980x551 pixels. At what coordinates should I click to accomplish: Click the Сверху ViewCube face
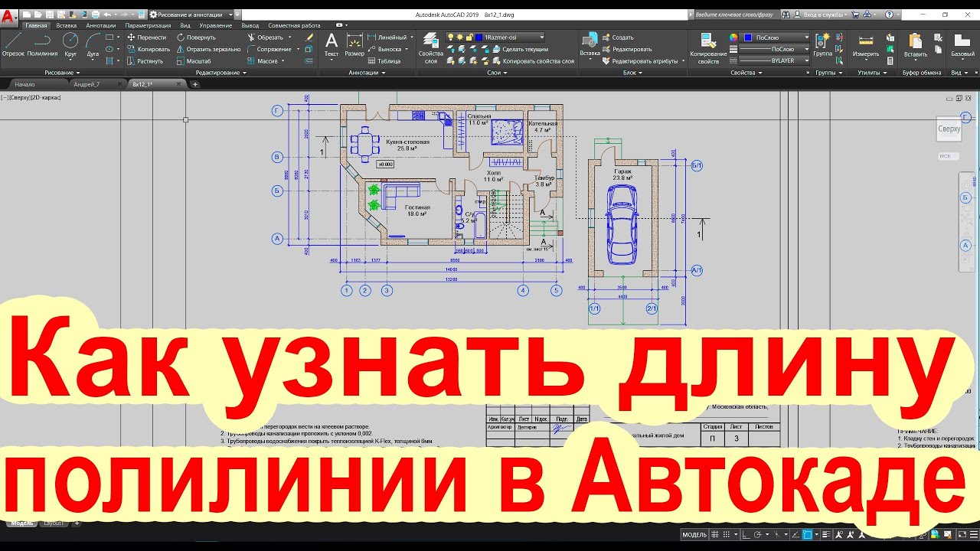949,129
